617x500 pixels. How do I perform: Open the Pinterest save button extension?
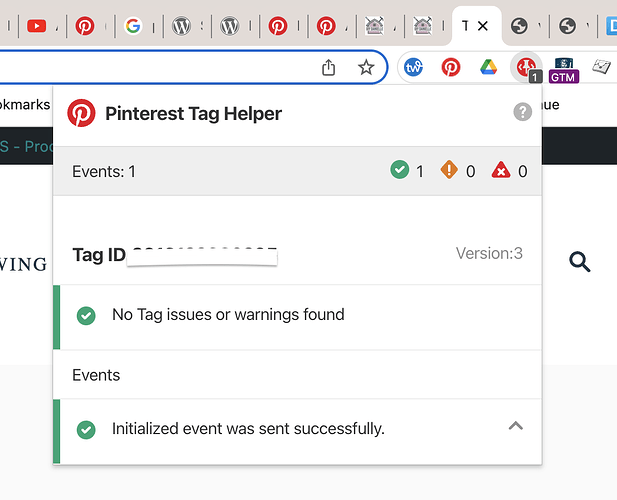pos(451,67)
